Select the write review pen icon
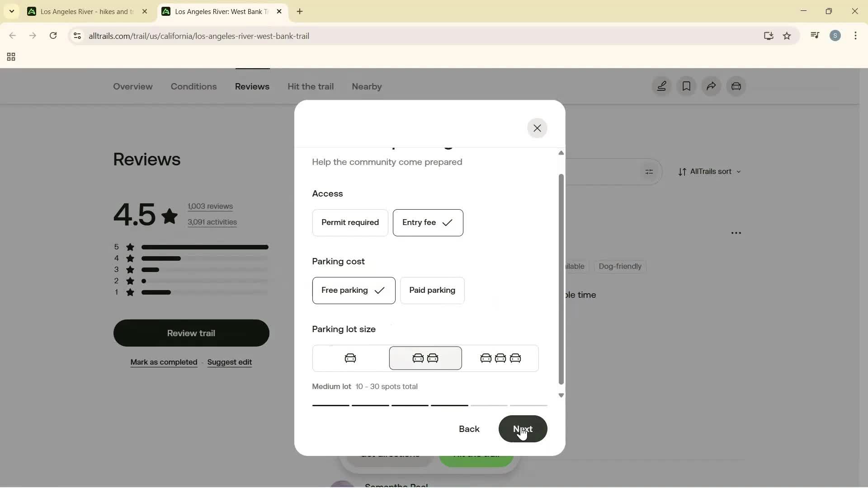This screenshot has height=488, width=868. [x=661, y=86]
